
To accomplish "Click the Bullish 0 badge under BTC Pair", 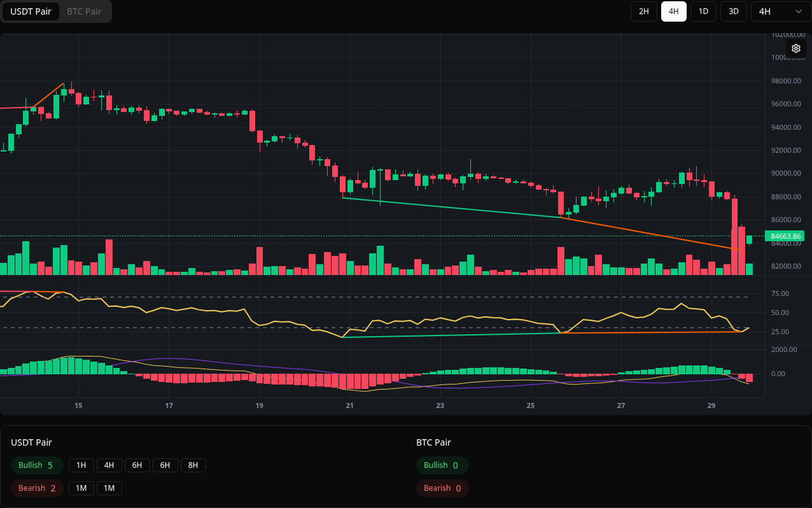I will [x=443, y=465].
